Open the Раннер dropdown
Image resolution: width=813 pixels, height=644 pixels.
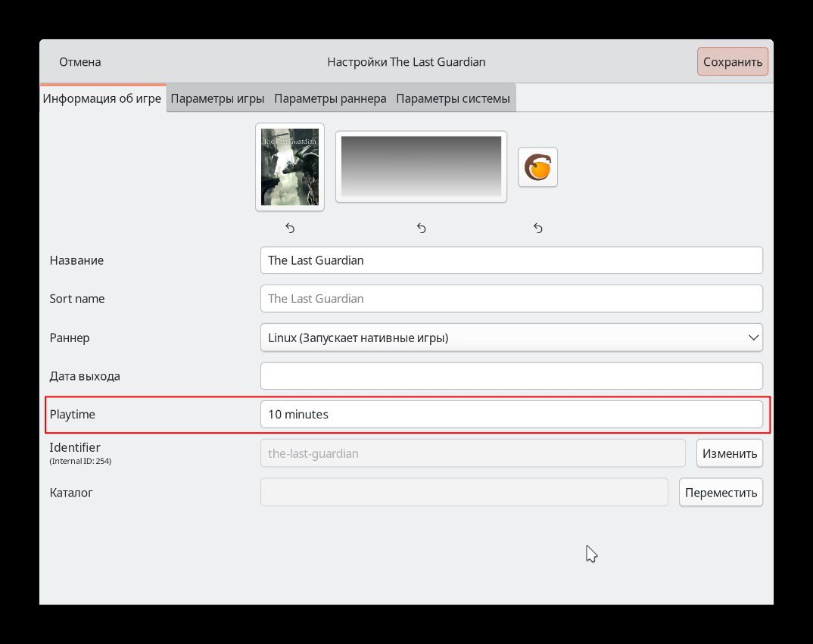tap(511, 338)
